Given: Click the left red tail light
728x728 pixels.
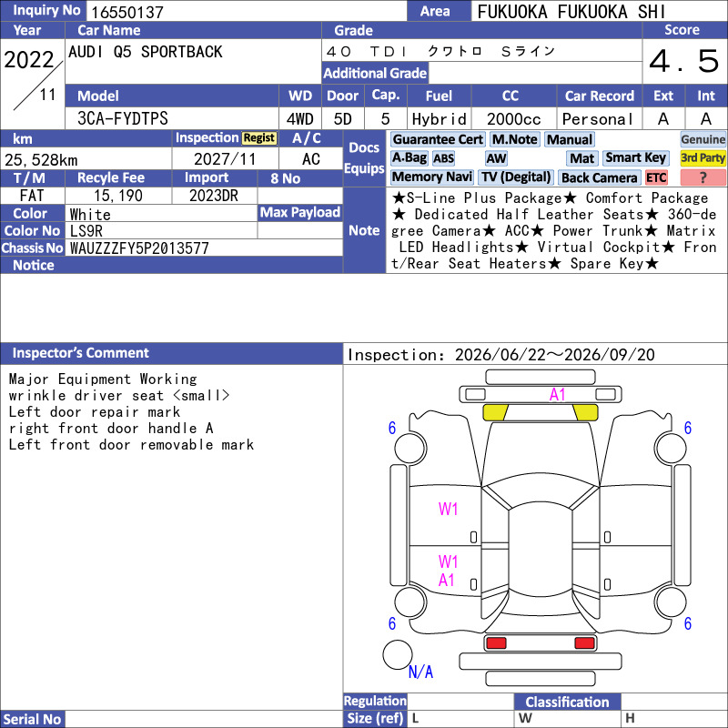Looking at the screenshot, I should coord(495,643).
